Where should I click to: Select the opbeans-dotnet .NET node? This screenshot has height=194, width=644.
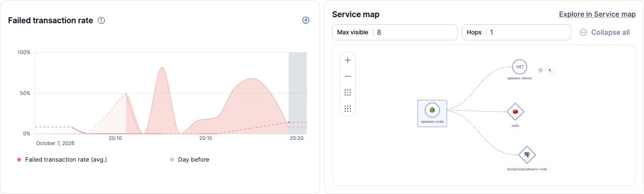pos(520,67)
